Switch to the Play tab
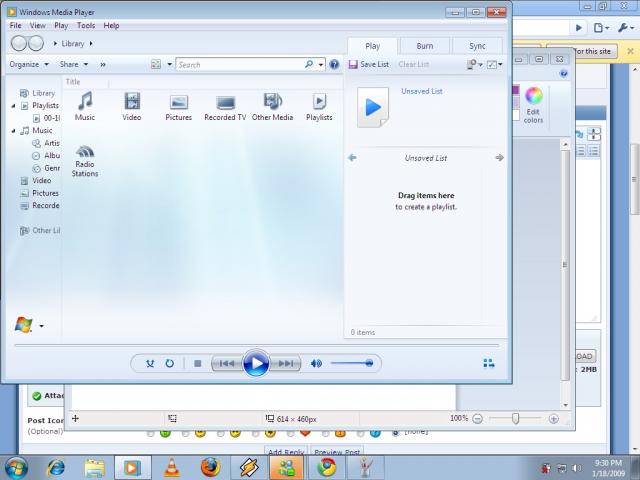This screenshot has height=480, width=640. 372,46
